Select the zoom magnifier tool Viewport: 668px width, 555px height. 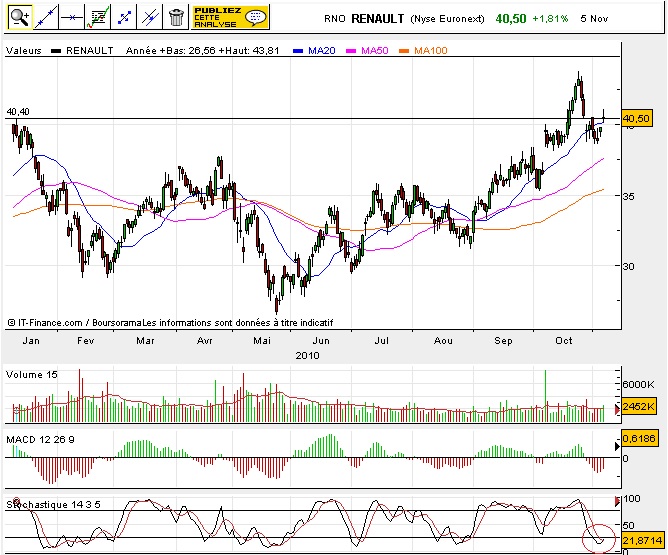(x=20, y=17)
